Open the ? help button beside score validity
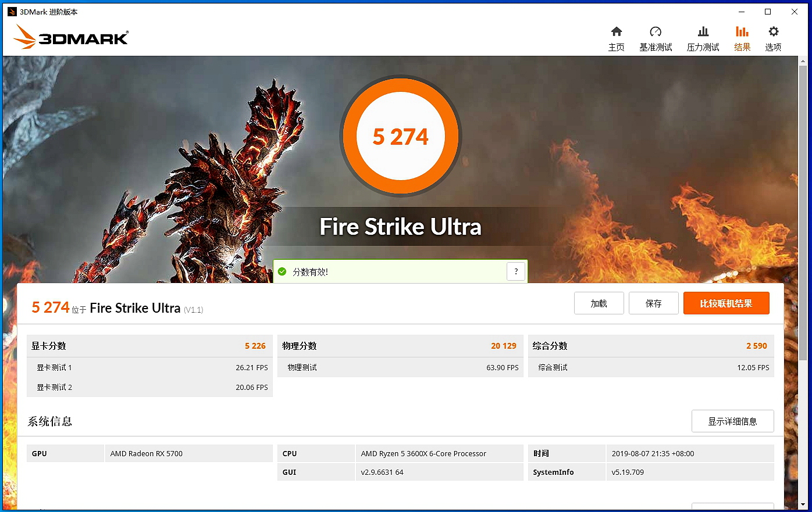Viewport: 812px width, 512px height. click(x=516, y=271)
